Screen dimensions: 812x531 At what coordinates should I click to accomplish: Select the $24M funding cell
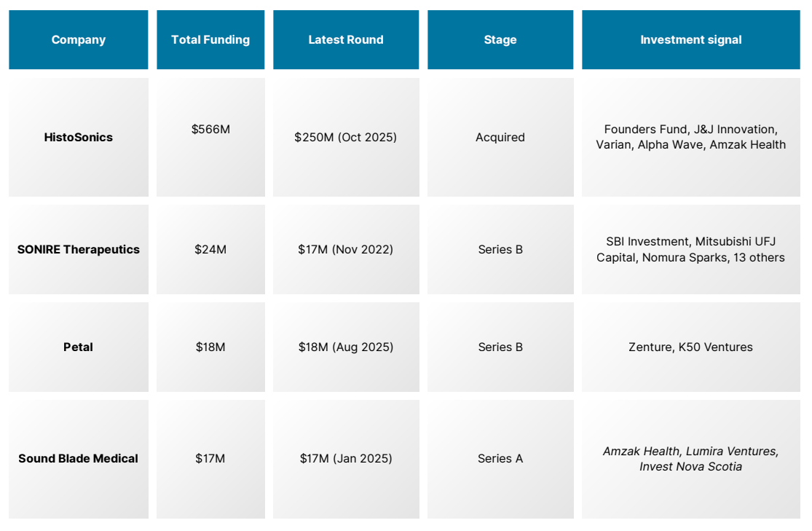pyautogui.click(x=210, y=249)
